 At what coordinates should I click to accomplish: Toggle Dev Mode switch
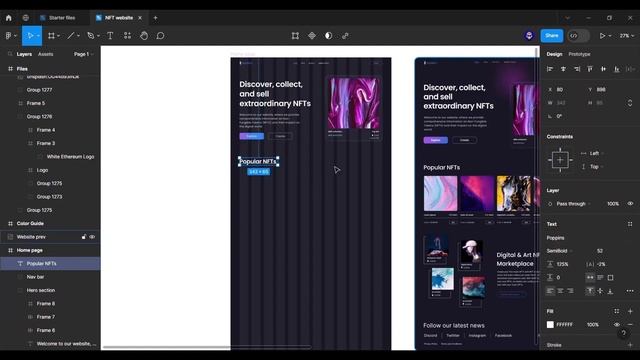coord(578,36)
